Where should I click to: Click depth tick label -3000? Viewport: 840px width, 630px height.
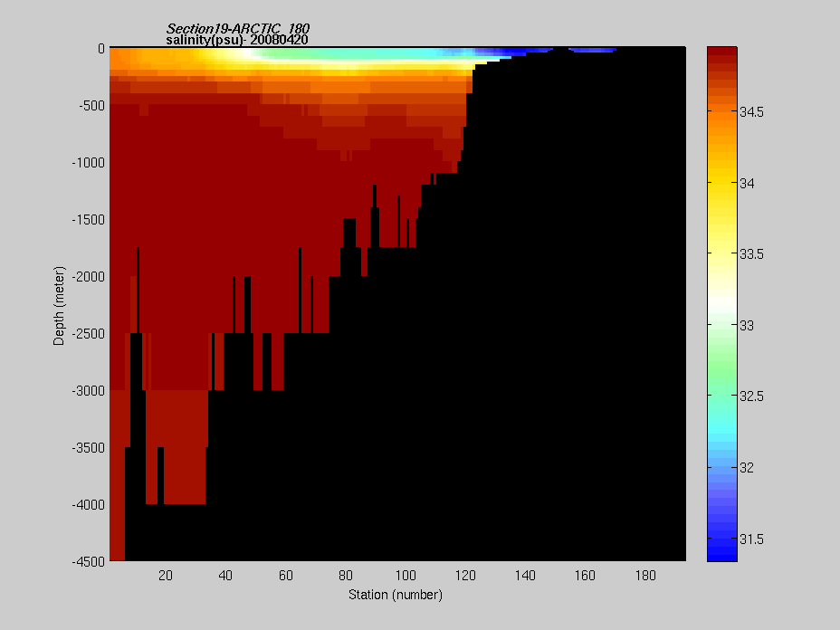(89, 391)
